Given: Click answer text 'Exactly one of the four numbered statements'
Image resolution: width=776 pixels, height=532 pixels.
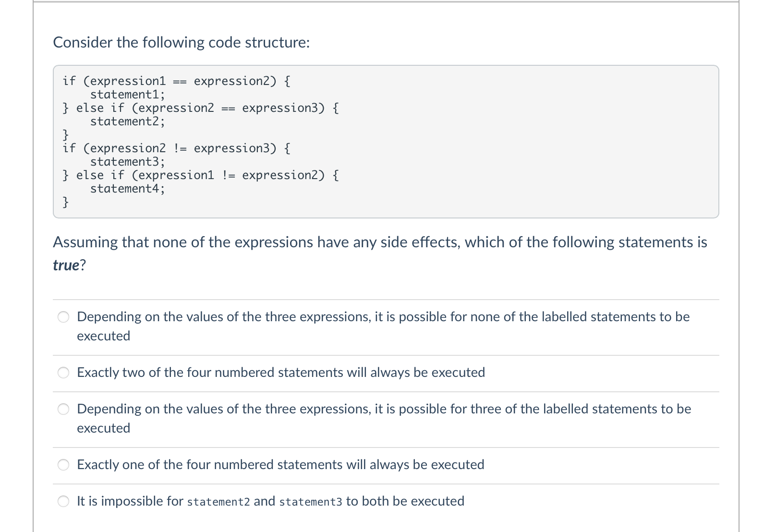Looking at the screenshot, I should click(280, 465).
